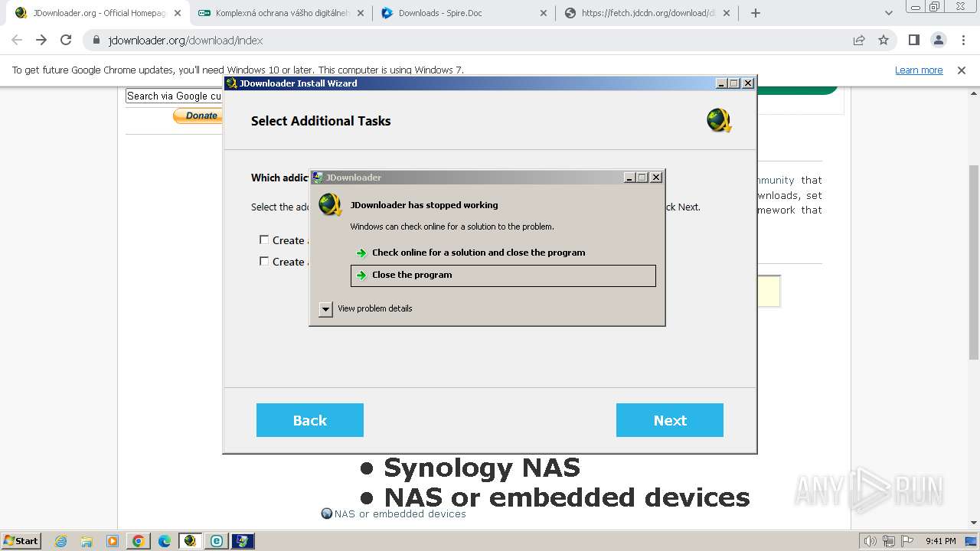This screenshot has height=551, width=980.
Task: Open network status in system tray
Action: (889, 541)
